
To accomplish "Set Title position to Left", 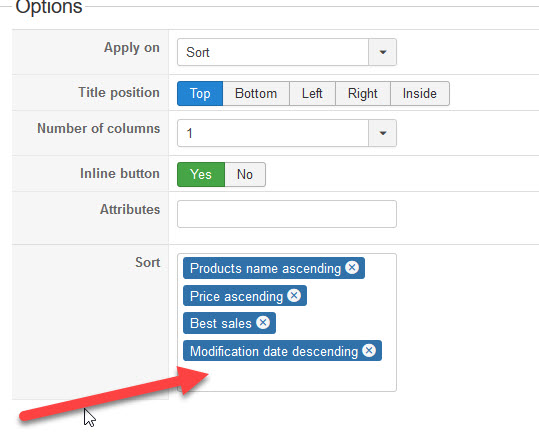I will click(x=312, y=94).
